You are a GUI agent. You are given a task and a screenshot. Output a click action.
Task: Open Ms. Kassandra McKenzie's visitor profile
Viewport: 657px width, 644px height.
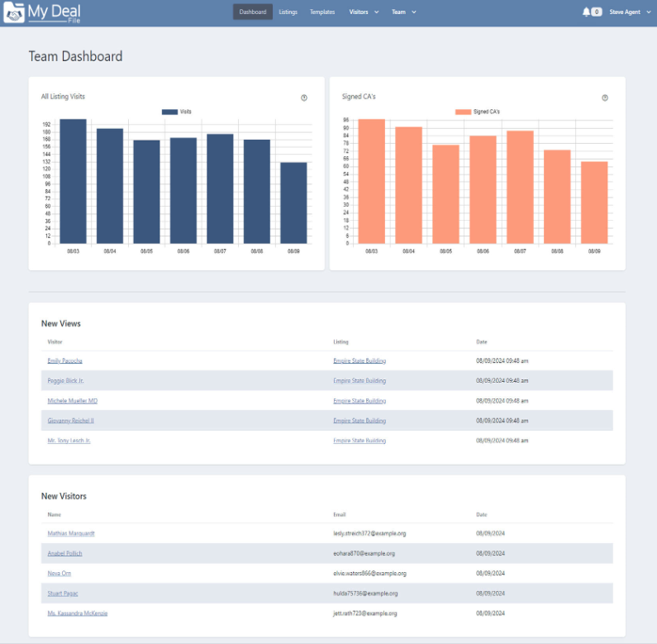pos(78,613)
